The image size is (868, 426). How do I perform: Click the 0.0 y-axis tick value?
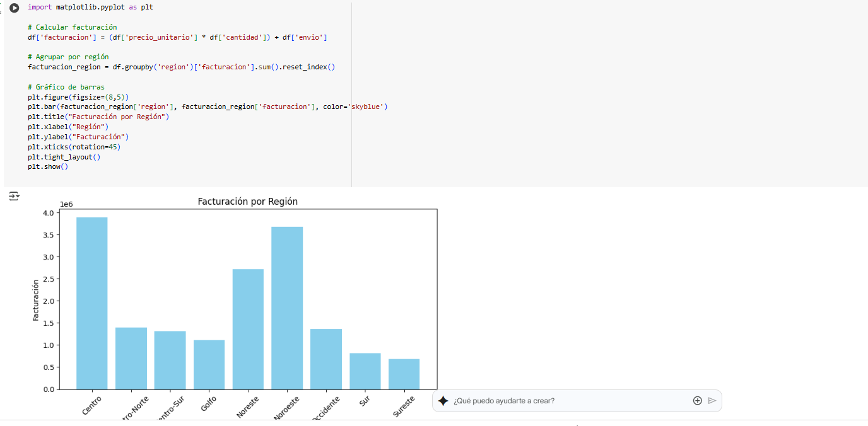click(50, 389)
